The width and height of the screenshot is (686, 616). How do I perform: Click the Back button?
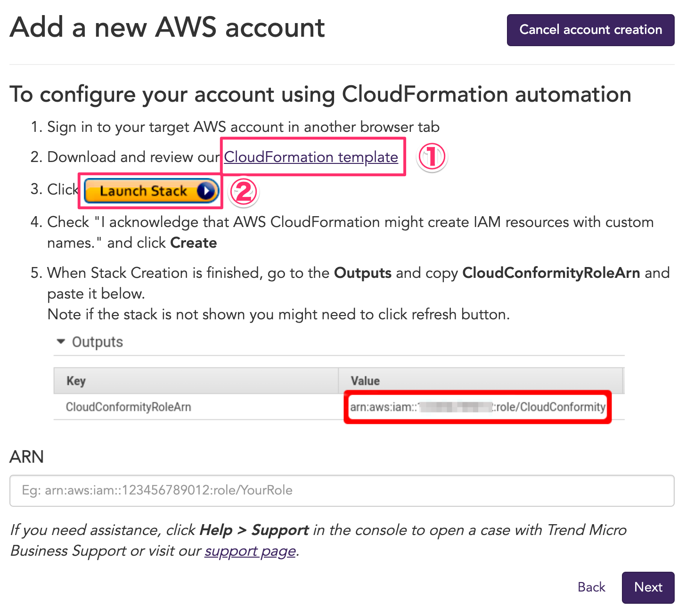coord(591,587)
